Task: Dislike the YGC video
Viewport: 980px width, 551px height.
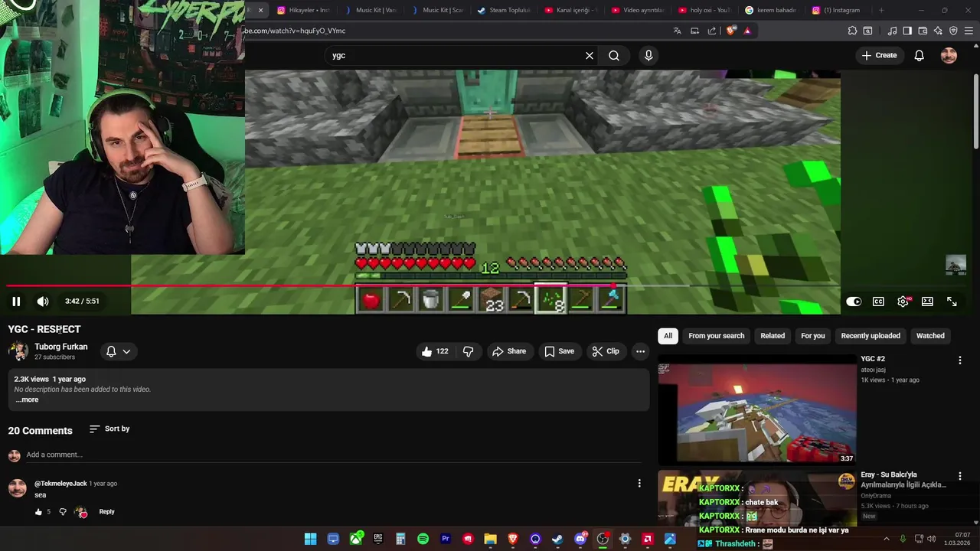Action: pyautogui.click(x=469, y=351)
